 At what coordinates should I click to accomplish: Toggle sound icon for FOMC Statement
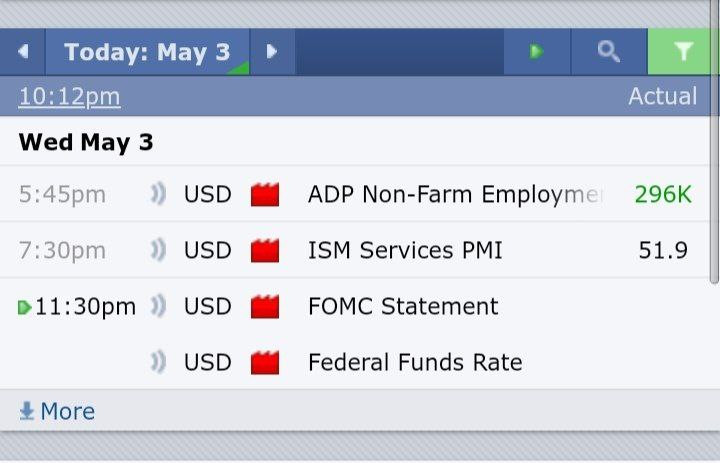click(x=158, y=306)
